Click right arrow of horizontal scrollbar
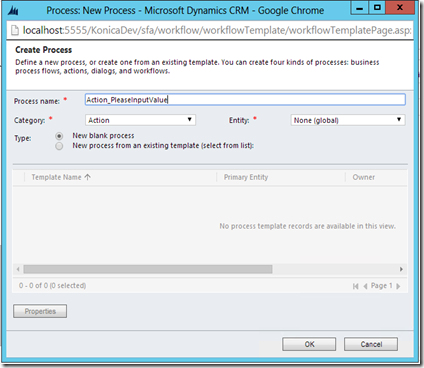 (x=401, y=269)
